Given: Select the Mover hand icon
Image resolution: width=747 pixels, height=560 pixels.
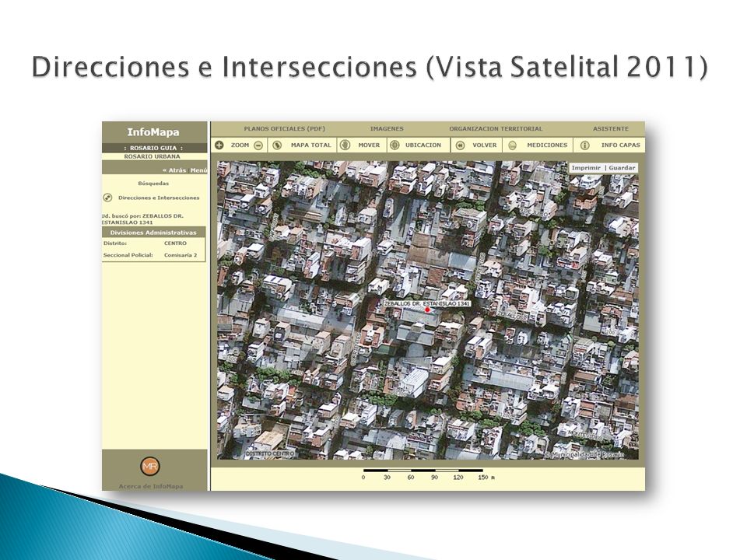Looking at the screenshot, I should [345, 145].
